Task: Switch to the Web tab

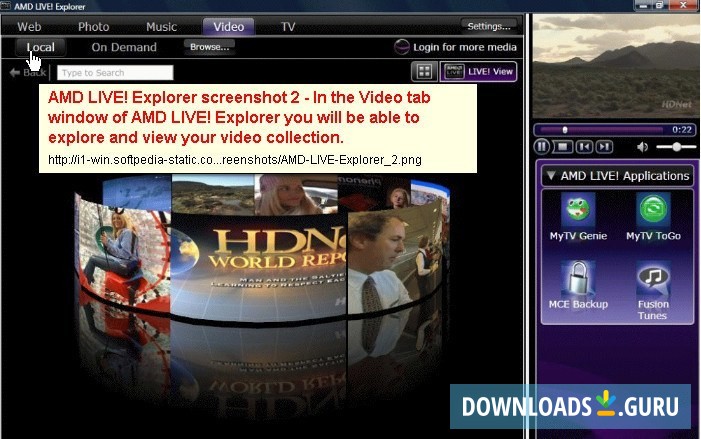Action: pos(29,27)
